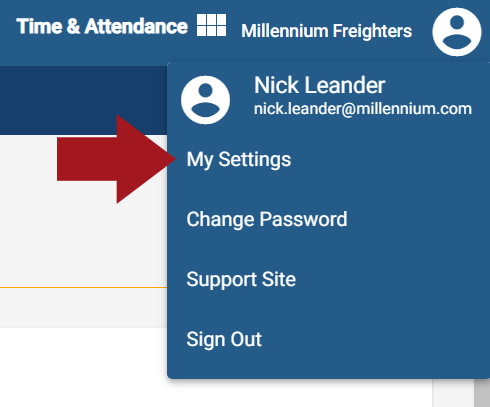Image resolution: width=490 pixels, height=407 pixels.
Task: Click the large avatar beside Nick Leander
Action: pos(205,100)
